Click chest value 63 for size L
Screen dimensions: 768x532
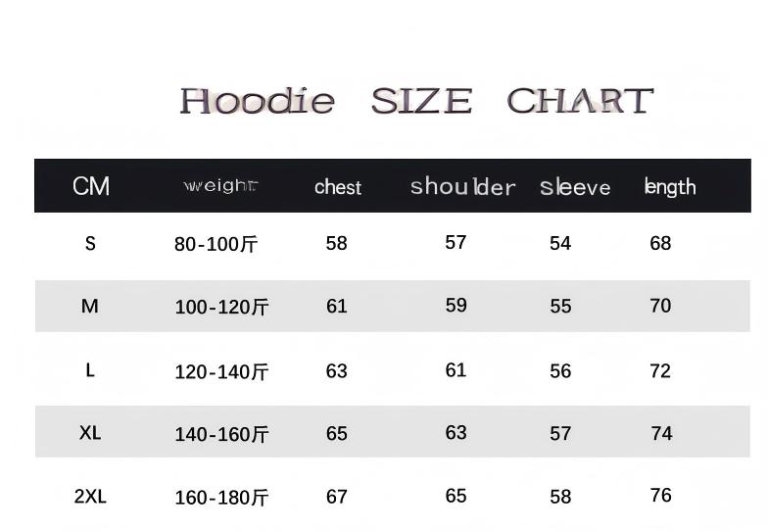[337, 371]
